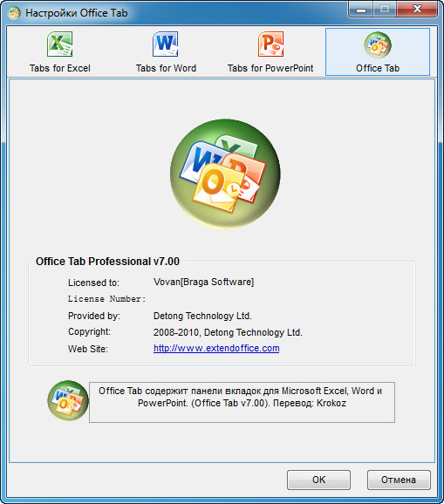
Task: Close the Настройки Office Tab window
Action: click(x=417, y=9)
